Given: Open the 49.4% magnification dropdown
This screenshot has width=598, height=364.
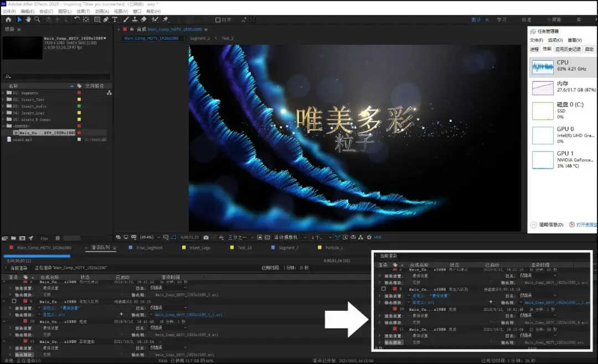Looking at the screenshot, I should pyautogui.click(x=150, y=237).
